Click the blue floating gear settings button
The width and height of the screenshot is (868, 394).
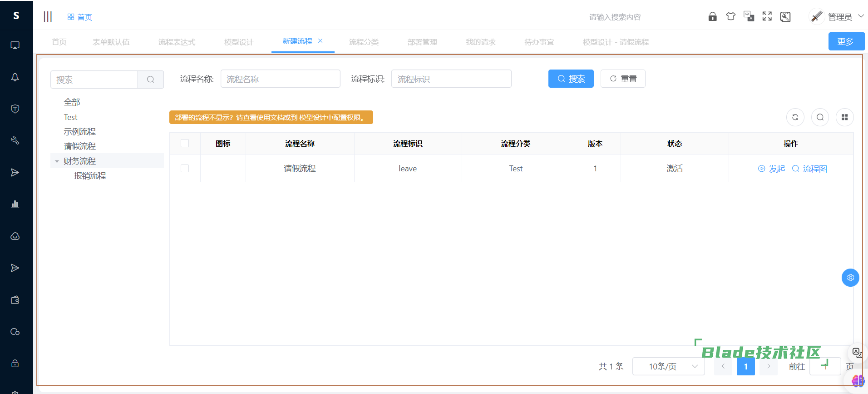point(850,278)
